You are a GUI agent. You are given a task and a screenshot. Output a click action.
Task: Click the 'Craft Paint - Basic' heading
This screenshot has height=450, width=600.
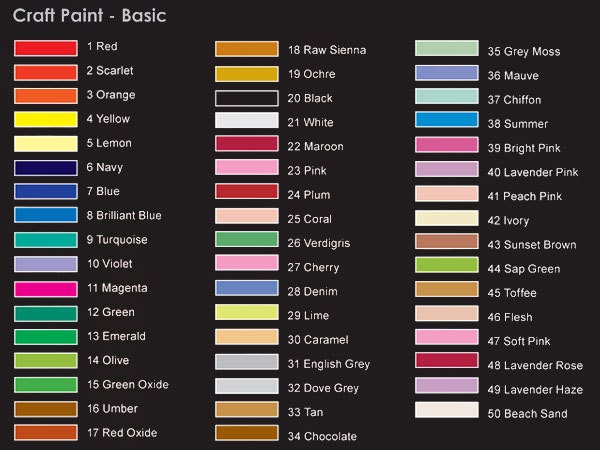(90, 16)
